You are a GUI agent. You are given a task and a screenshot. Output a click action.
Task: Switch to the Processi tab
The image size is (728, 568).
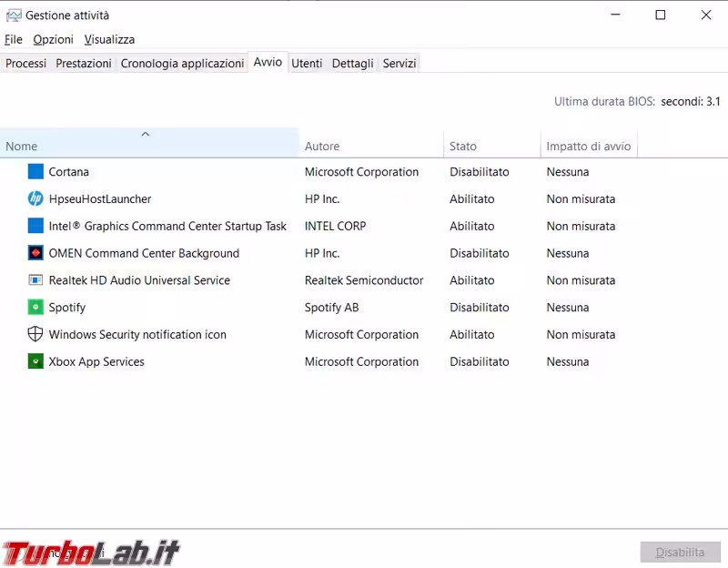[x=26, y=64]
